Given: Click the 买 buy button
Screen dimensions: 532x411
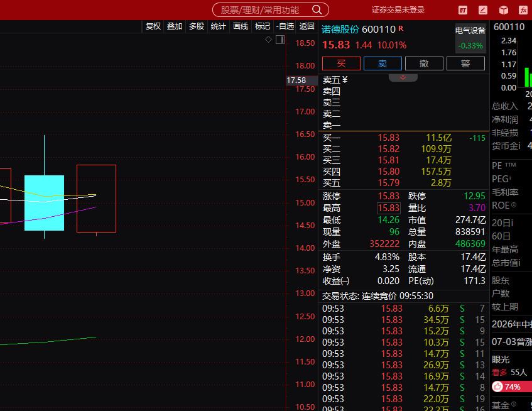Looking at the screenshot, I should (x=341, y=63).
